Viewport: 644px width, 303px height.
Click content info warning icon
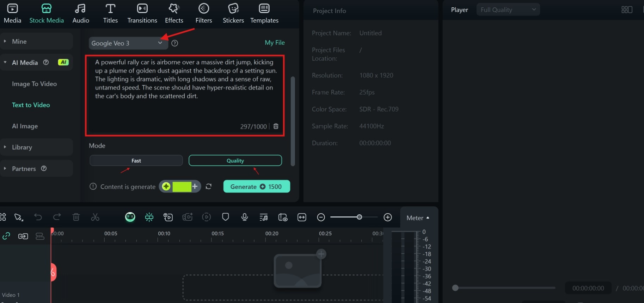point(93,187)
